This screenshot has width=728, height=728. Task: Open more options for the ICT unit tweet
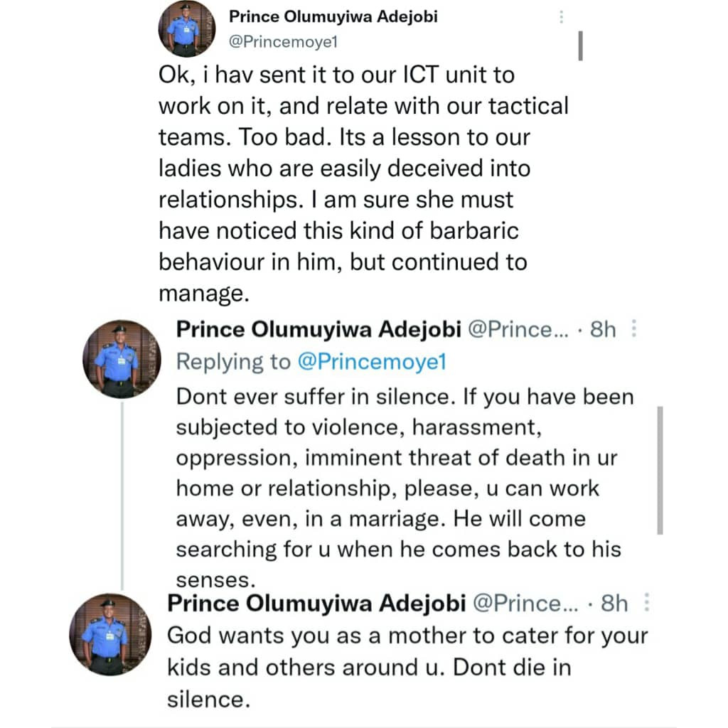point(562,17)
